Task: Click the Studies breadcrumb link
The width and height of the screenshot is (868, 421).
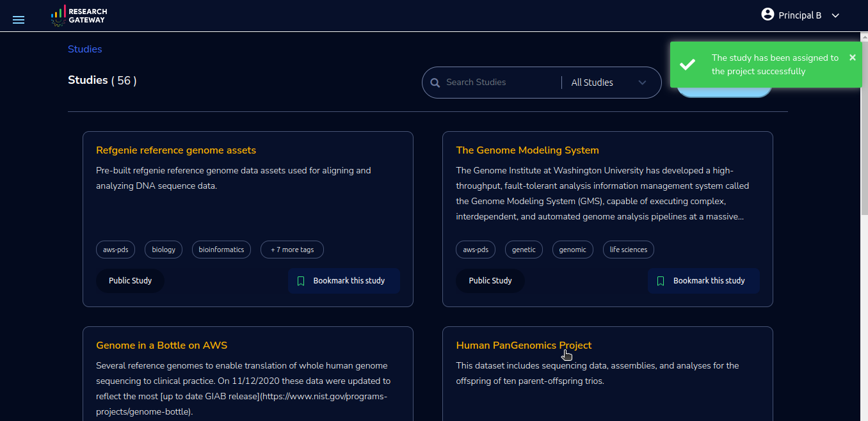Action: coord(85,49)
